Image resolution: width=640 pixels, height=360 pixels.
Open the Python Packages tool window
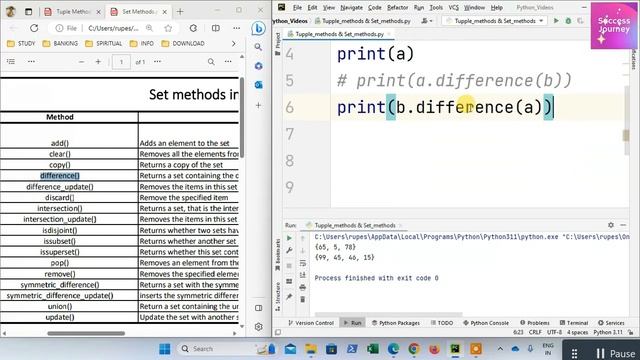tap(396, 322)
